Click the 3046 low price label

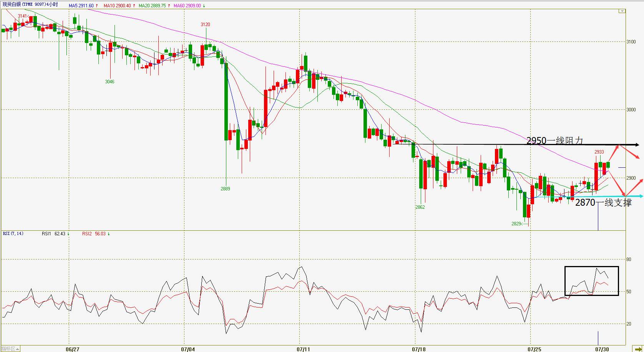110,82
